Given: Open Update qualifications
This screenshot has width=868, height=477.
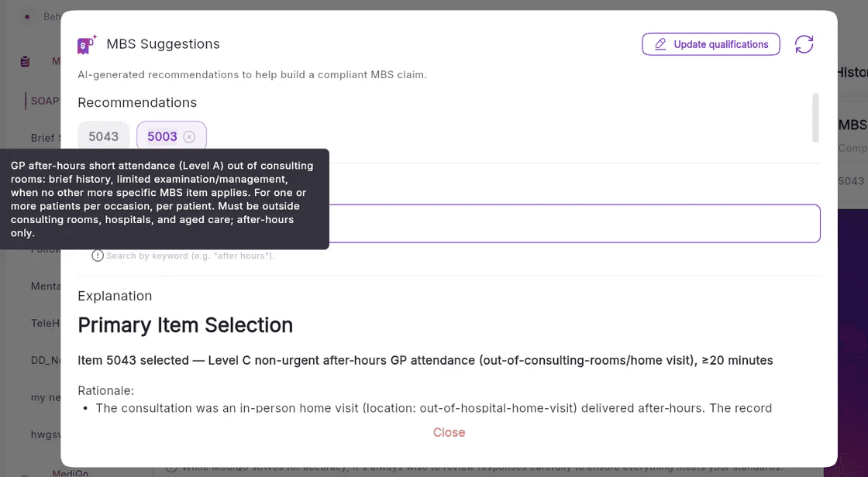Looking at the screenshot, I should pyautogui.click(x=711, y=44).
